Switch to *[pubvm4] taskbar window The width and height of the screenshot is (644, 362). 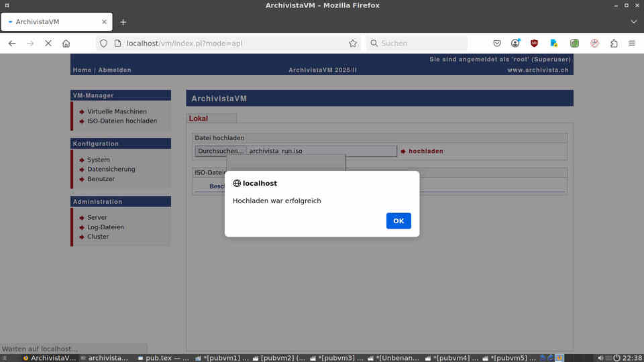[451, 358]
